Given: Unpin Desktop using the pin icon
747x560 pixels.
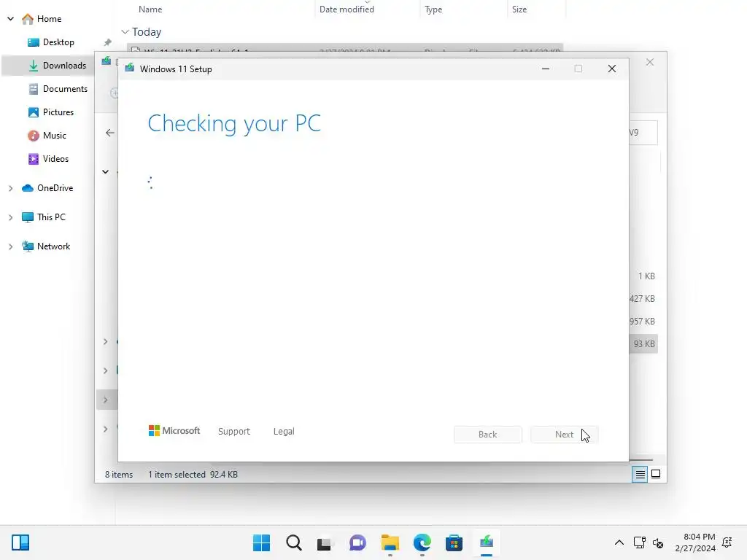Looking at the screenshot, I should [x=108, y=42].
